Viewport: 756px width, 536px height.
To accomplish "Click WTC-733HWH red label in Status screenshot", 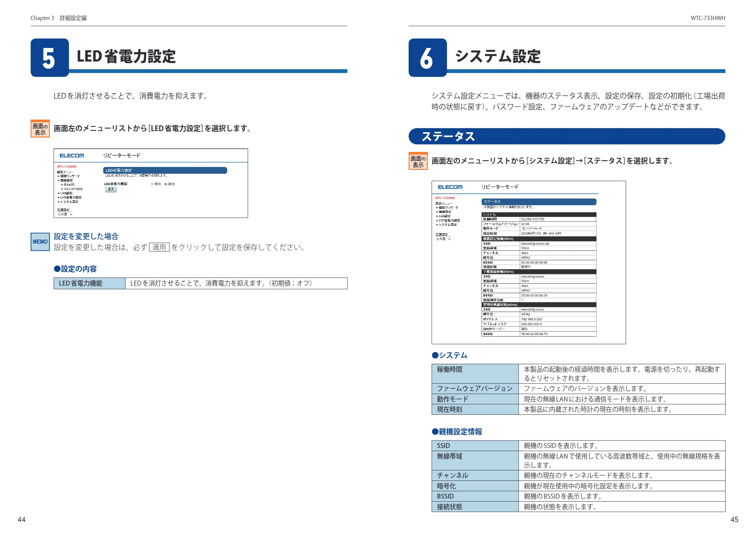I will point(445,198).
